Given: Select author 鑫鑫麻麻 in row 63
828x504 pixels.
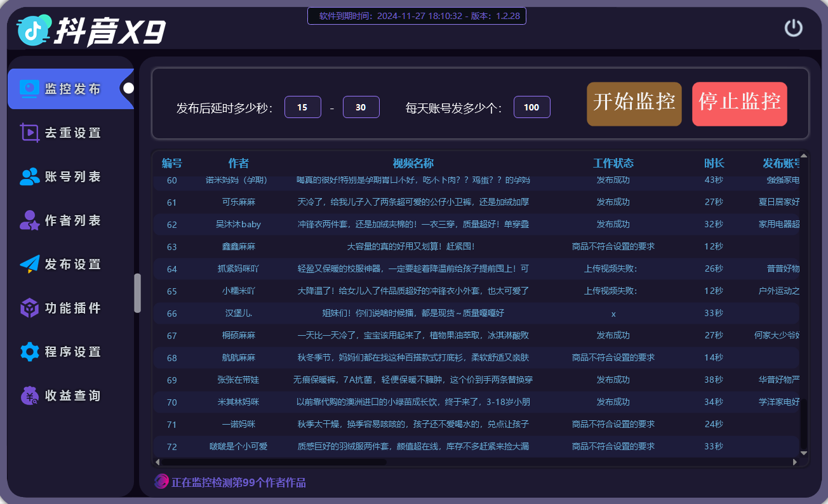Looking at the screenshot, I should click(x=239, y=246).
